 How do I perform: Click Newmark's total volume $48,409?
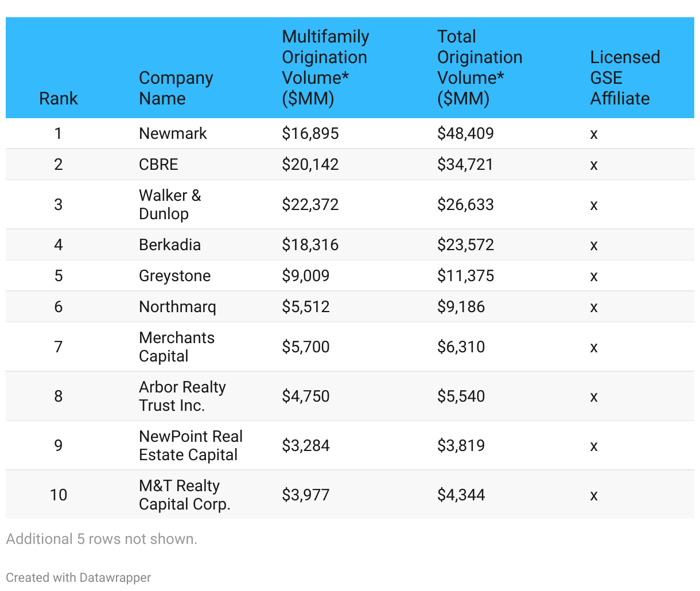click(465, 134)
